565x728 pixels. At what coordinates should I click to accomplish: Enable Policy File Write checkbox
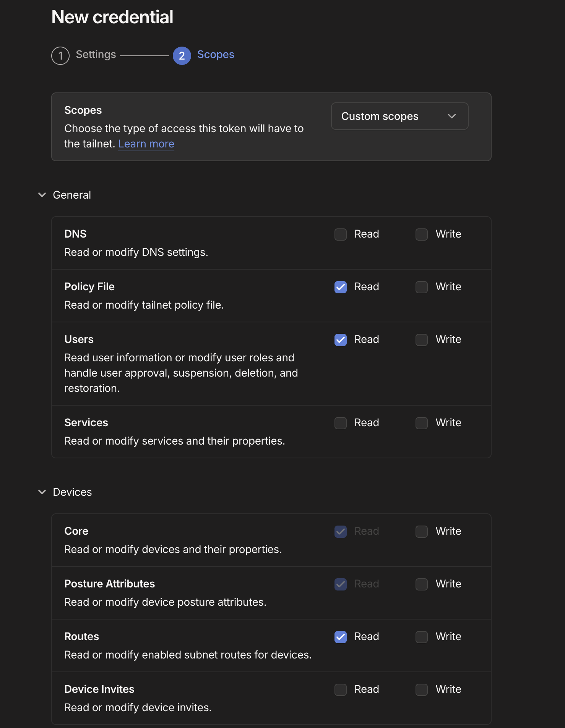click(422, 287)
